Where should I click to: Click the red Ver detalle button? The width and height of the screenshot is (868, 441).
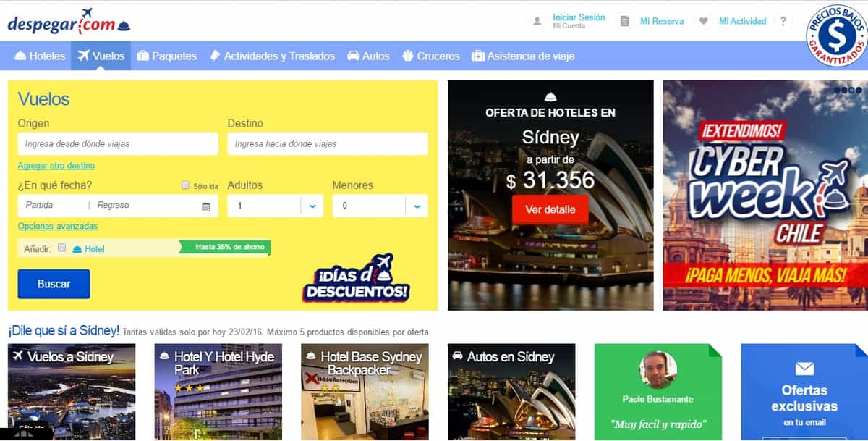click(x=550, y=209)
